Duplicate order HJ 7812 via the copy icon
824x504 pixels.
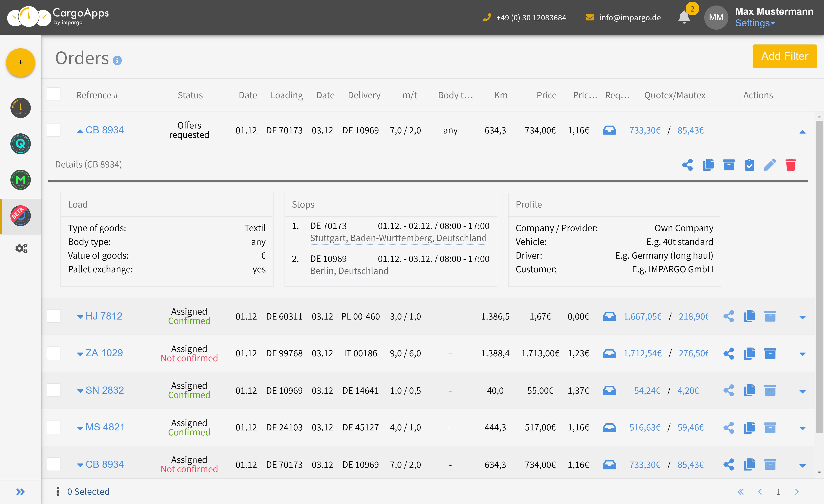click(749, 316)
